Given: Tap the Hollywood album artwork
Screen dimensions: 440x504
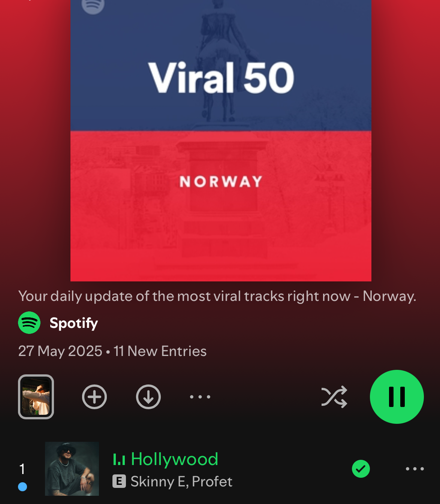Looking at the screenshot, I should (72, 469).
